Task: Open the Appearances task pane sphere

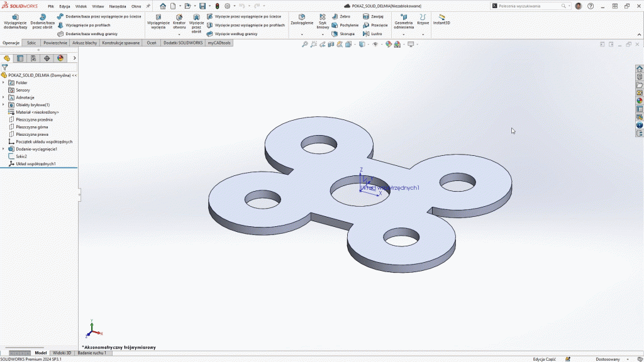Action: 640,101
